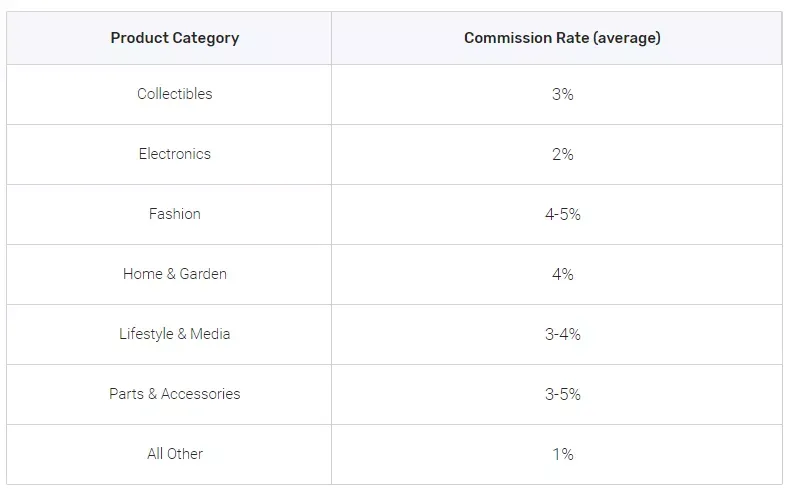Click the 4% Home & Garden rate
Screen dimensions: 791x502
(562, 274)
